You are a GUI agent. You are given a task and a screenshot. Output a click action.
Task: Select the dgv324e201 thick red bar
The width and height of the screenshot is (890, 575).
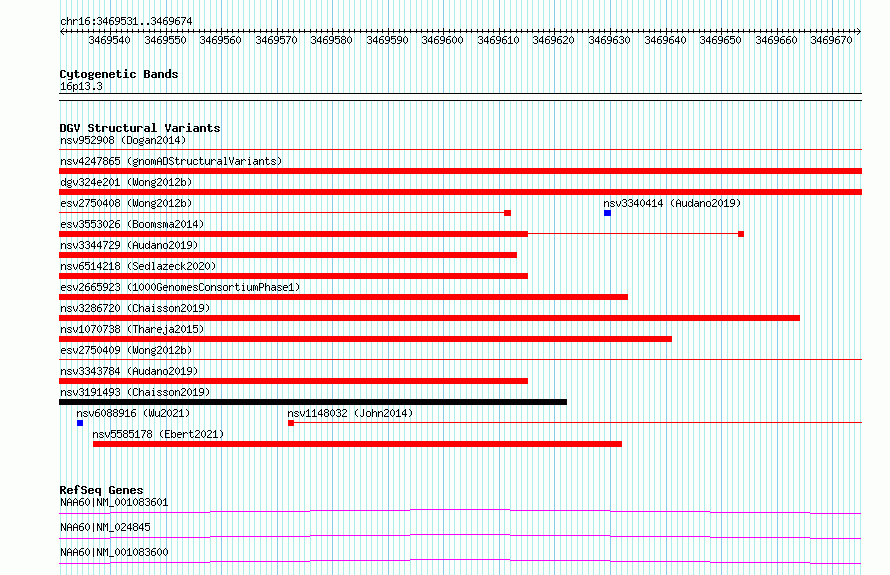pyautogui.click(x=460, y=192)
